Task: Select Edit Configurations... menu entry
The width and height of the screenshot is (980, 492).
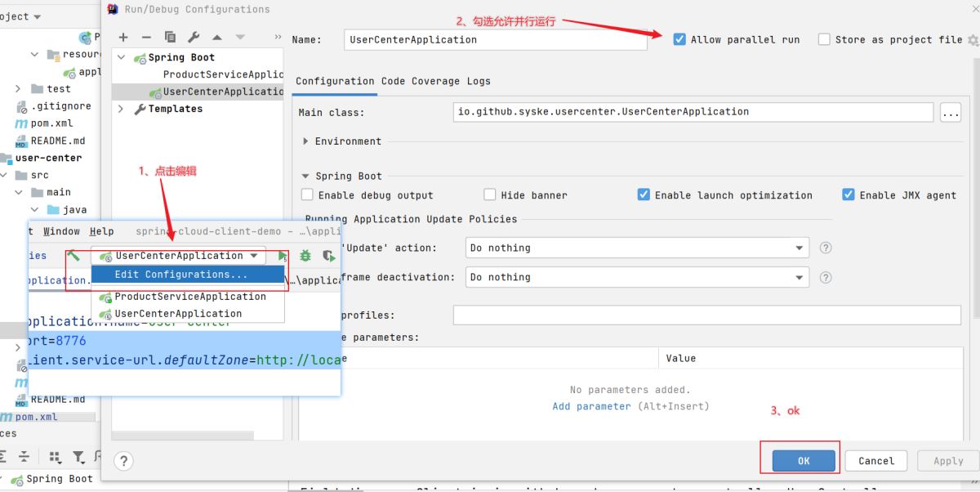Action: [x=181, y=275]
